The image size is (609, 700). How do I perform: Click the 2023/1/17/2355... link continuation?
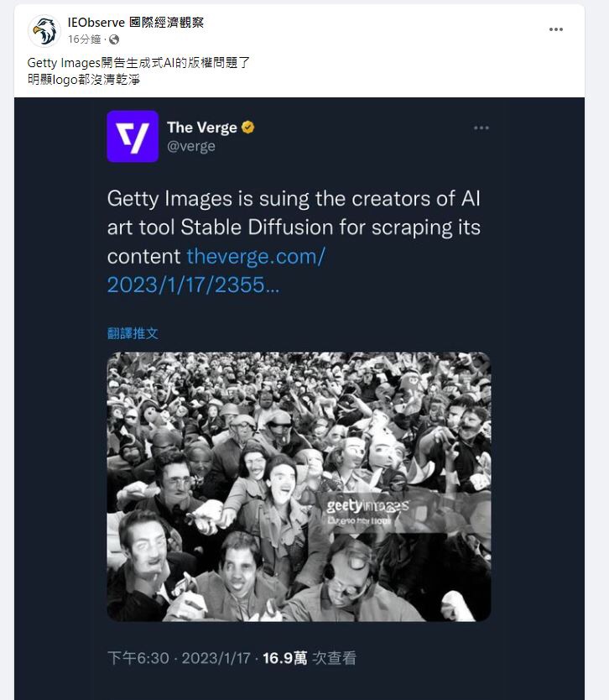click(x=193, y=285)
